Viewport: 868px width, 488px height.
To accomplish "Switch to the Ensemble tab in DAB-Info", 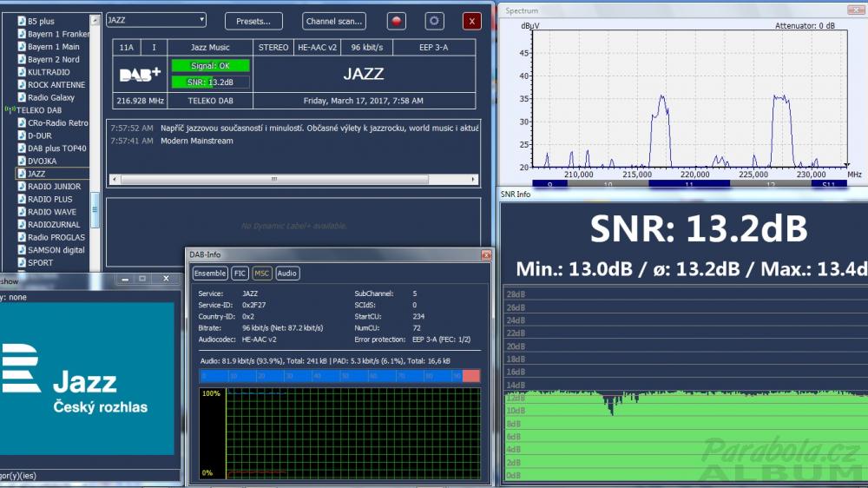I will 210,273.
